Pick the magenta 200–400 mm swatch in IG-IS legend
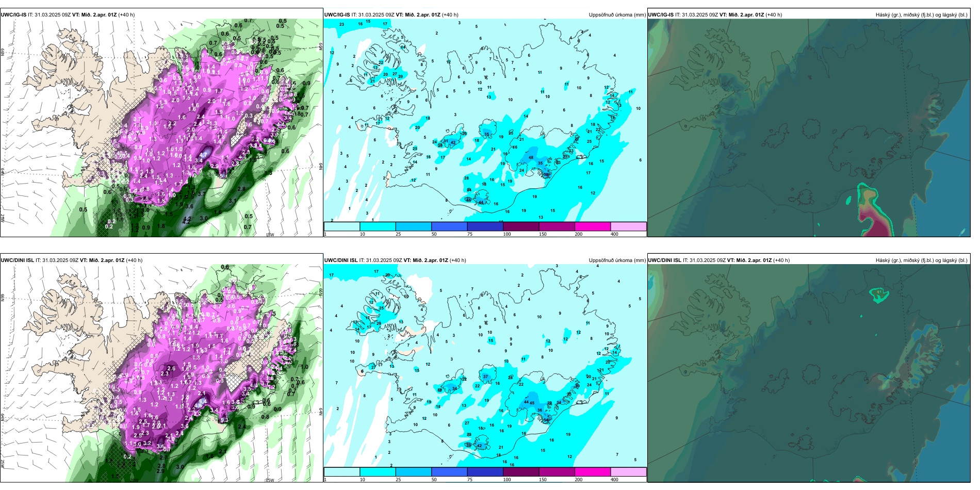Image resolution: width=980 pixels, height=490 pixels. click(x=593, y=226)
